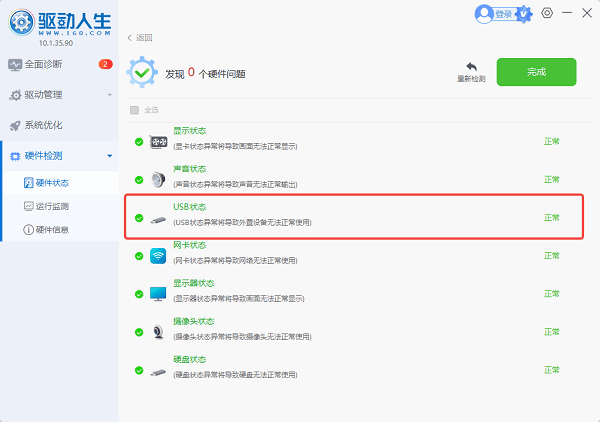Minimize the 驱动人生 window
The image size is (600, 422).
click(567, 13)
